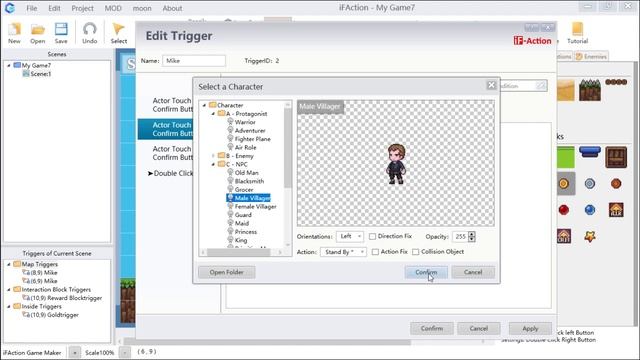Switch to the Enemies tab
Image resolution: width=640 pixels, height=360 pixels.
pyautogui.click(x=591, y=56)
